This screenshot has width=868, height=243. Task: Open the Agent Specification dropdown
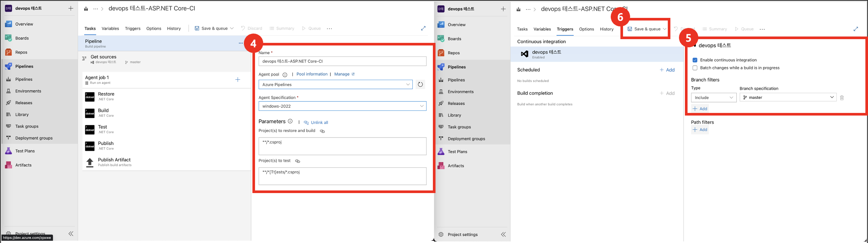(x=342, y=106)
